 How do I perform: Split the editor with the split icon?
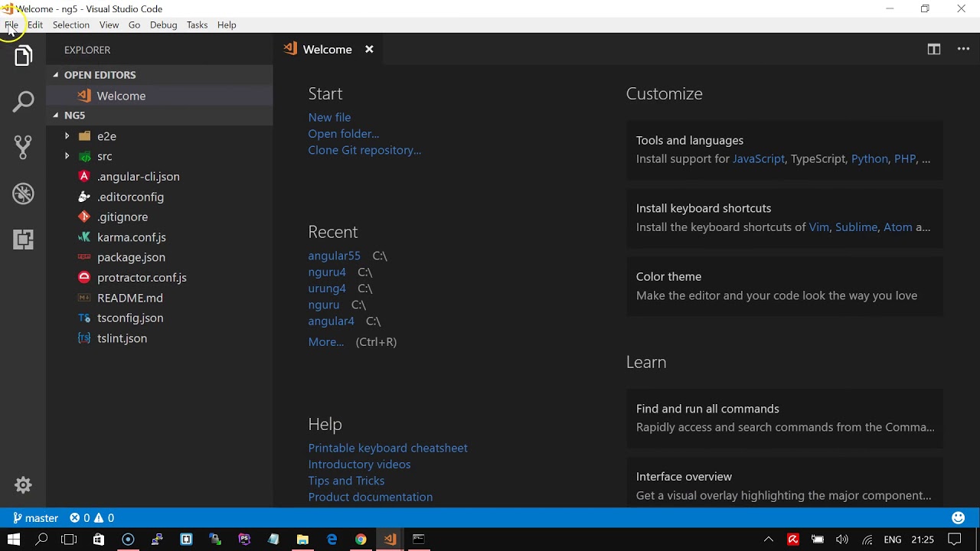tap(934, 49)
